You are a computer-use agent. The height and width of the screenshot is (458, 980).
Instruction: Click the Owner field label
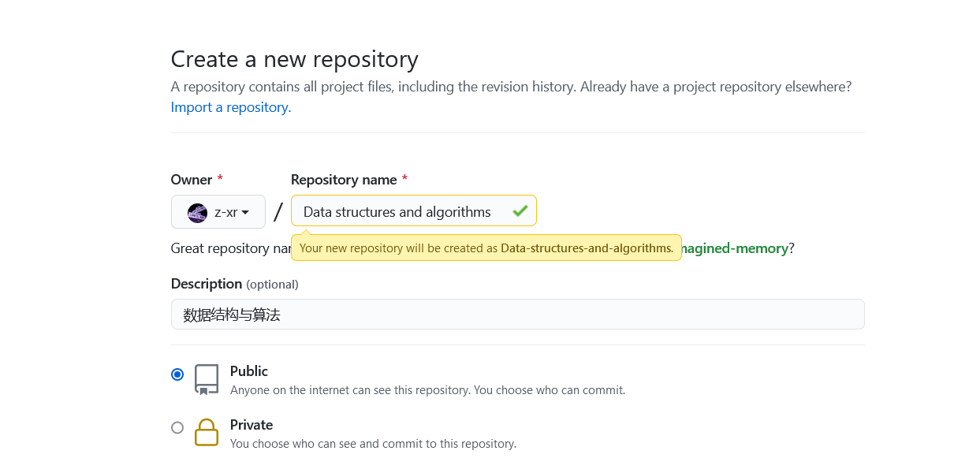pos(192,180)
